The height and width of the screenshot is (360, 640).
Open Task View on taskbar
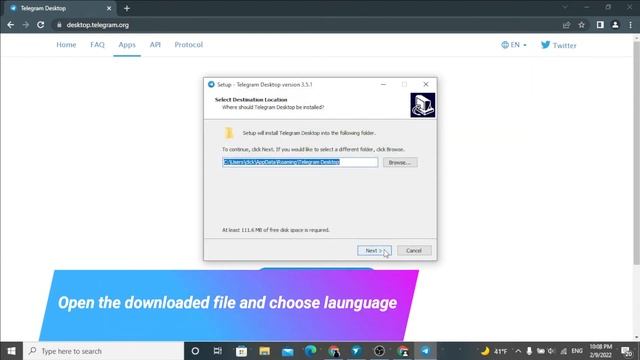click(218, 351)
